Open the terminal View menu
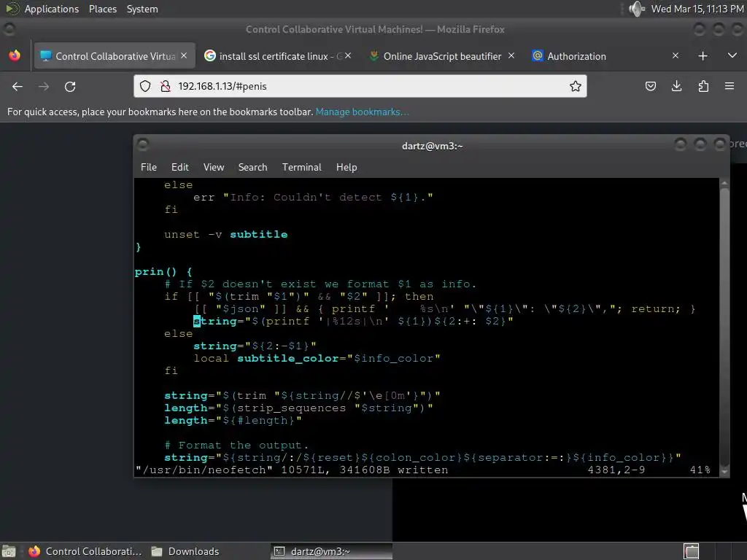 [214, 167]
